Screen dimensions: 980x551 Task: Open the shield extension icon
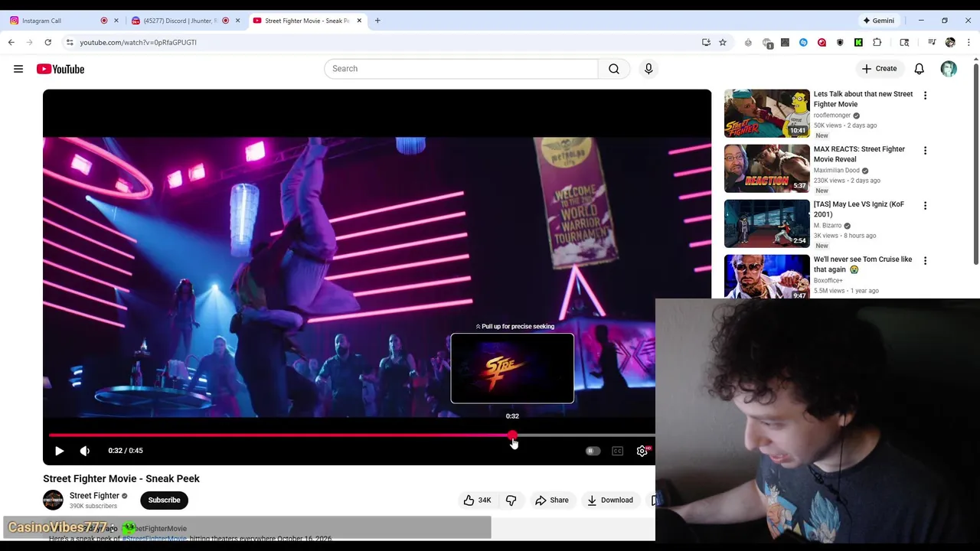pyautogui.click(x=840, y=42)
